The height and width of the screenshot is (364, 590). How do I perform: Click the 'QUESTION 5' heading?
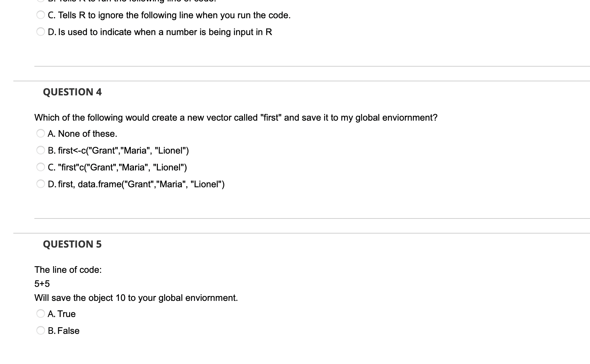72,244
